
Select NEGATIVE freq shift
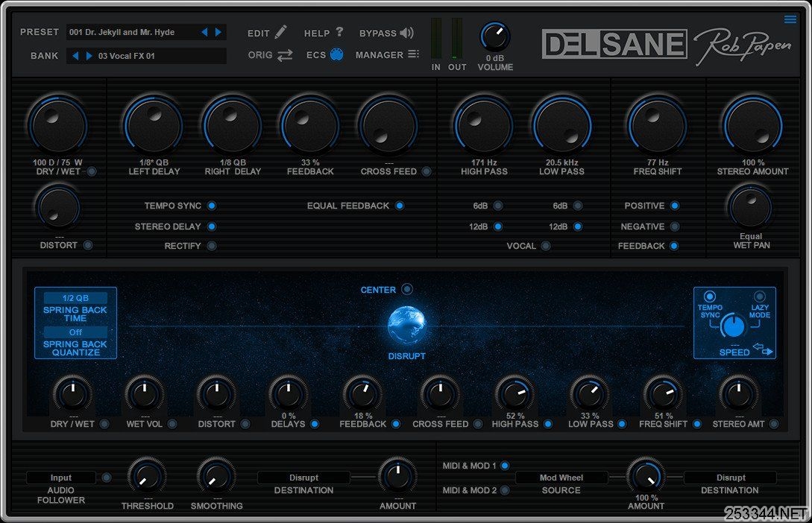pyautogui.click(x=675, y=226)
